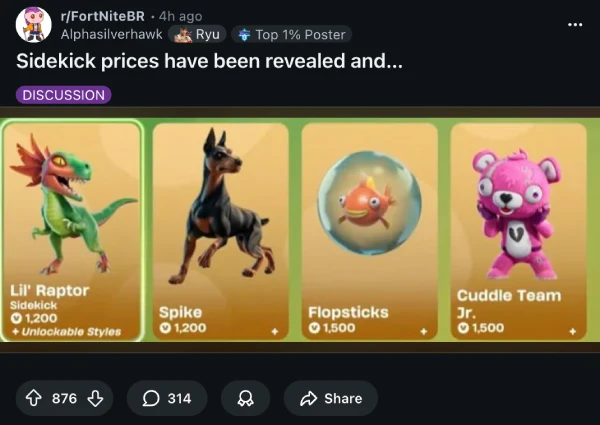Open the post title Sidekick prices have been revealed
This screenshot has height=425, width=600.
pos(209,61)
